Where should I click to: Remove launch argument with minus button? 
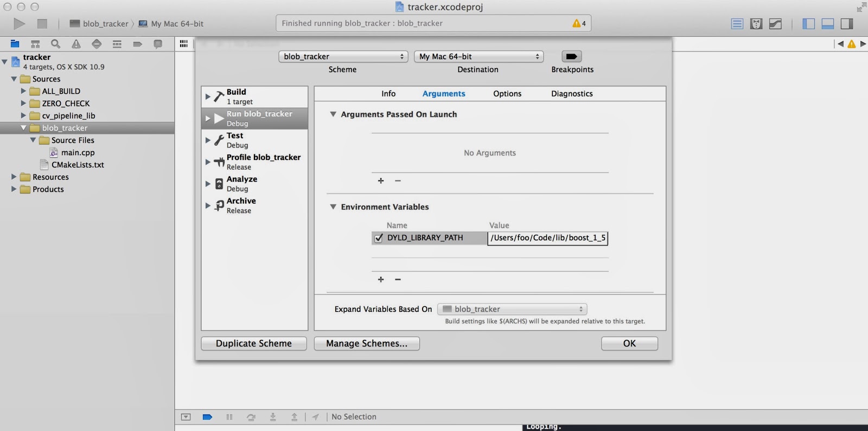point(398,181)
